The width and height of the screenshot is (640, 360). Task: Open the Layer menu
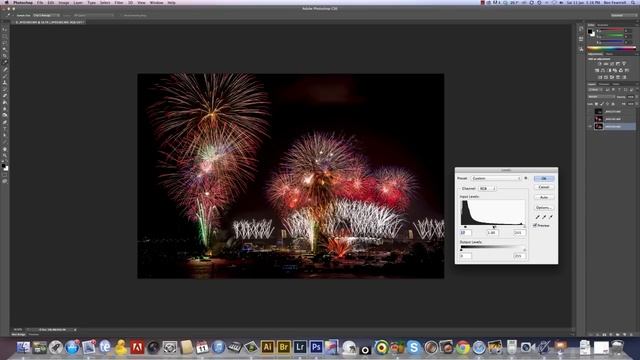pyautogui.click(x=78, y=2)
